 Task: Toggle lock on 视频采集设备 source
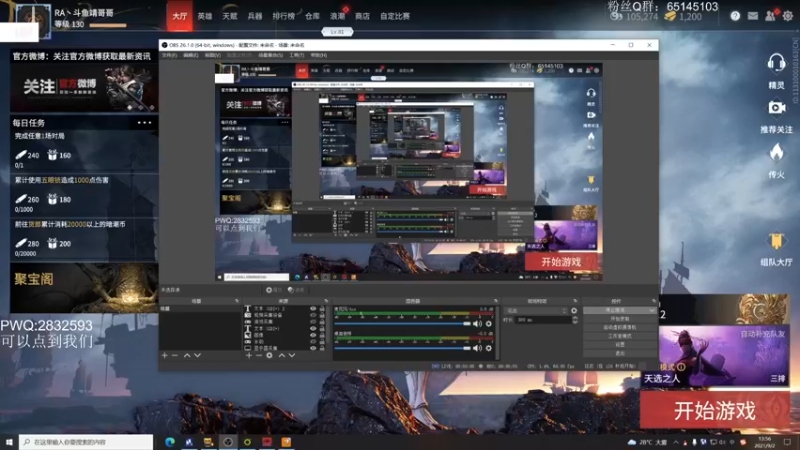coord(322,315)
